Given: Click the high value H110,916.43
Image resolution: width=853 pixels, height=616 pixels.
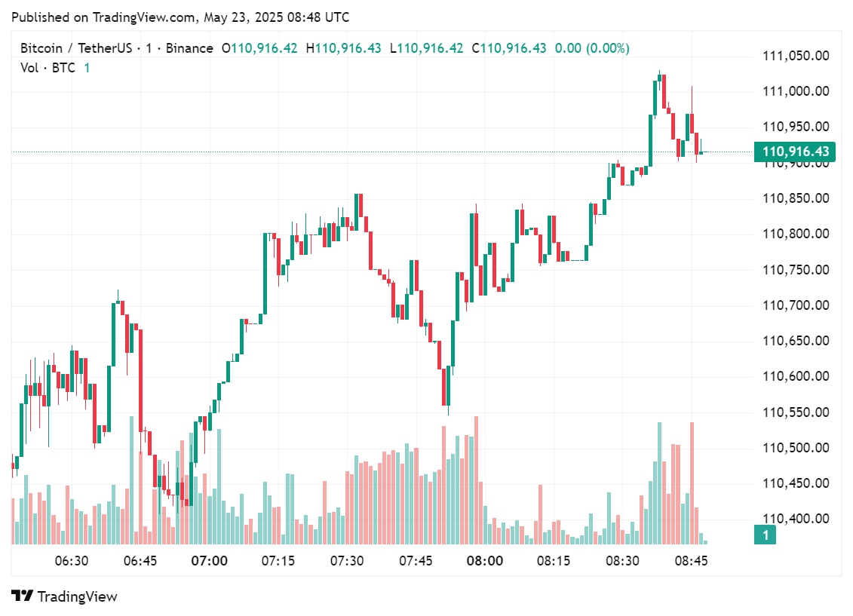Looking at the screenshot, I should [342, 48].
